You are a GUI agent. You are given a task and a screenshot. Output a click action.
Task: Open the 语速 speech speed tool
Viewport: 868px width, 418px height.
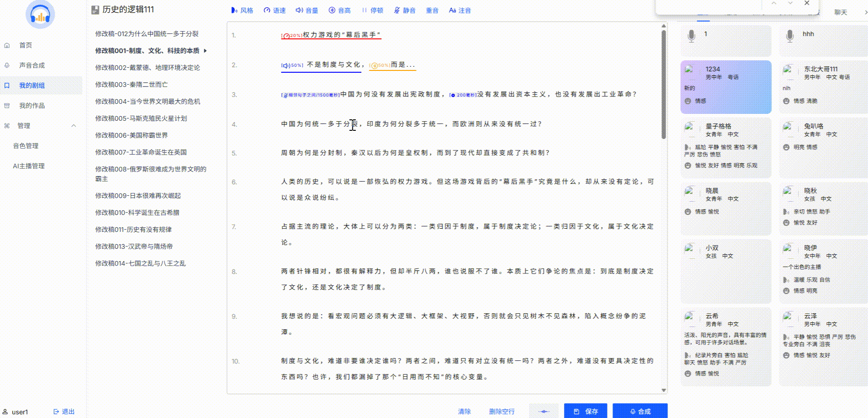[x=275, y=10]
